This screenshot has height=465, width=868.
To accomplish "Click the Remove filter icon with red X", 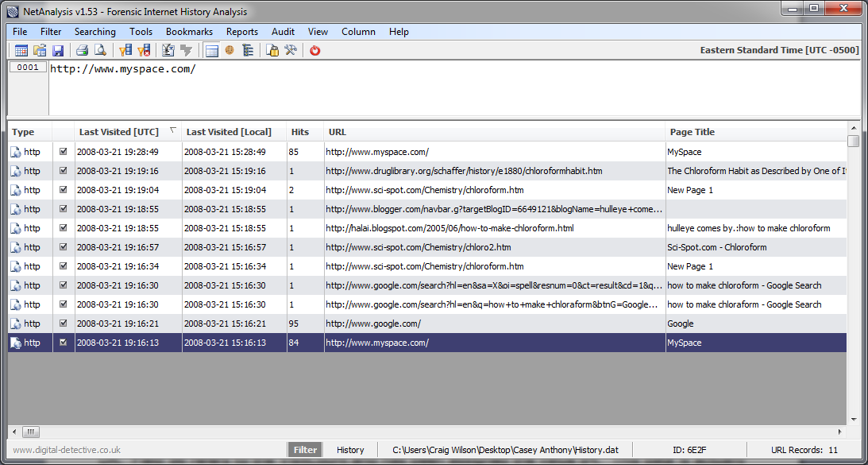I will tap(144, 51).
